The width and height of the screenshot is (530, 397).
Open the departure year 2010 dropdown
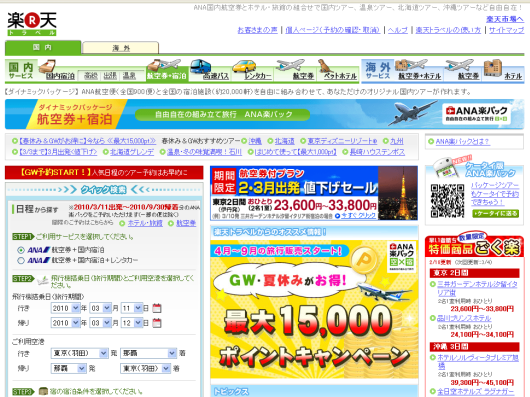click(x=66, y=308)
